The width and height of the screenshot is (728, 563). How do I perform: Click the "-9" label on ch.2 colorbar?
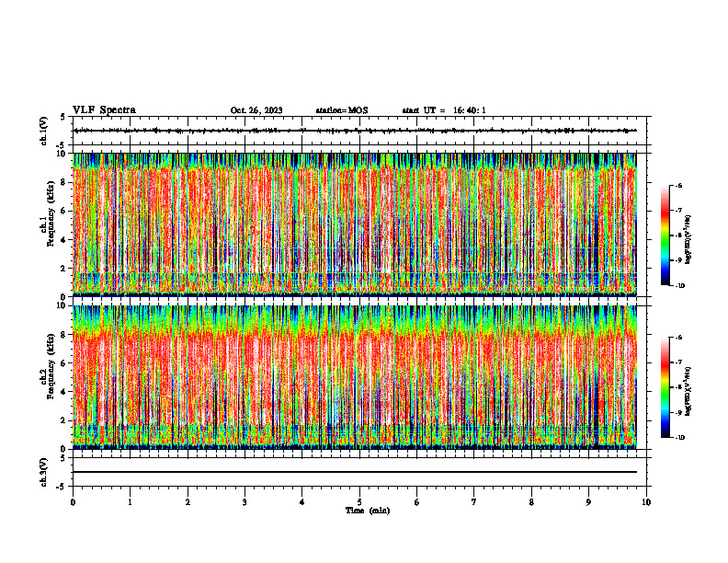click(x=678, y=412)
